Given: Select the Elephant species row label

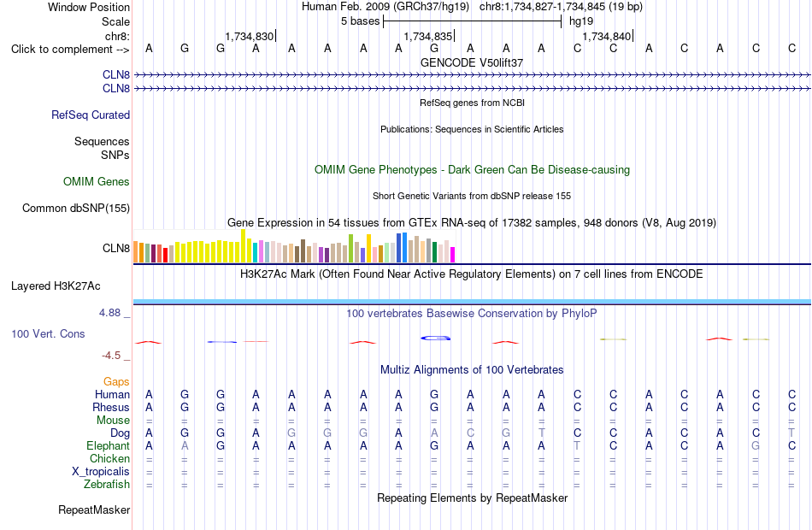Looking at the screenshot, I should tap(109, 446).
